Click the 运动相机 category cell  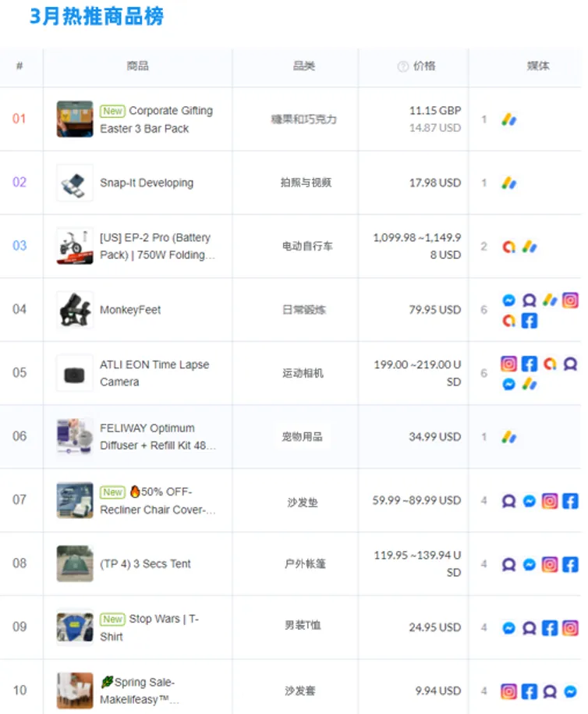click(x=303, y=374)
